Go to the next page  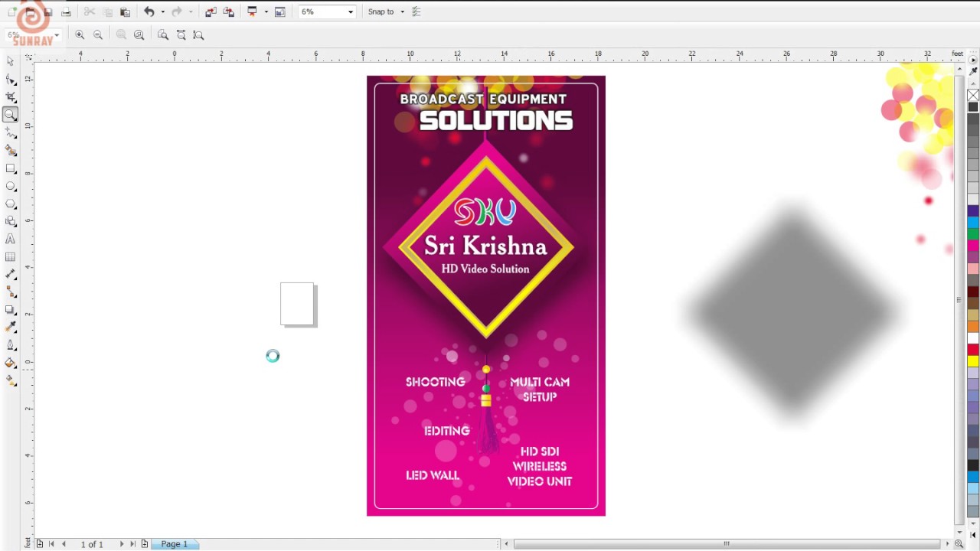tap(121, 544)
